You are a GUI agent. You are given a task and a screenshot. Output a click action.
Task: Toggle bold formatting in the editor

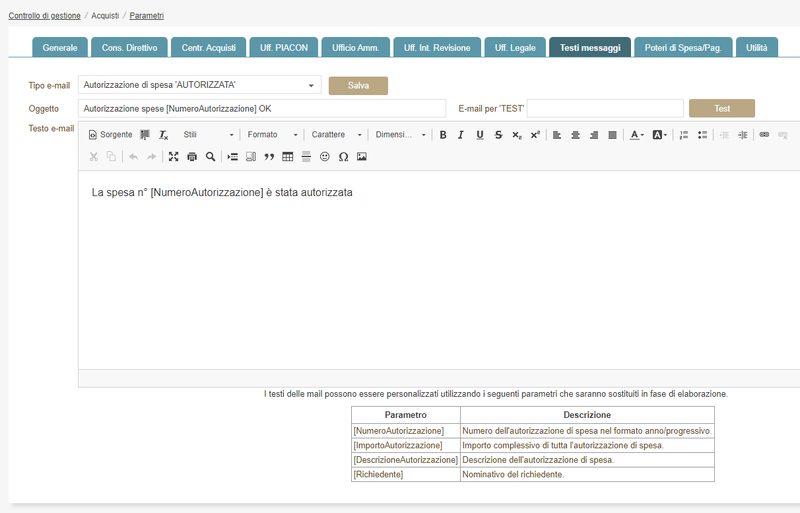pos(443,135)
